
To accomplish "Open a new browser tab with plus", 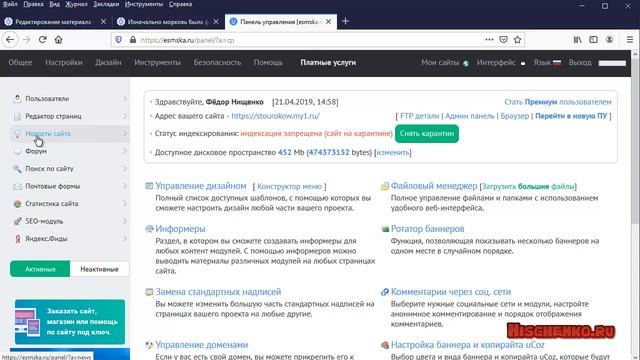I will [345, 21].
